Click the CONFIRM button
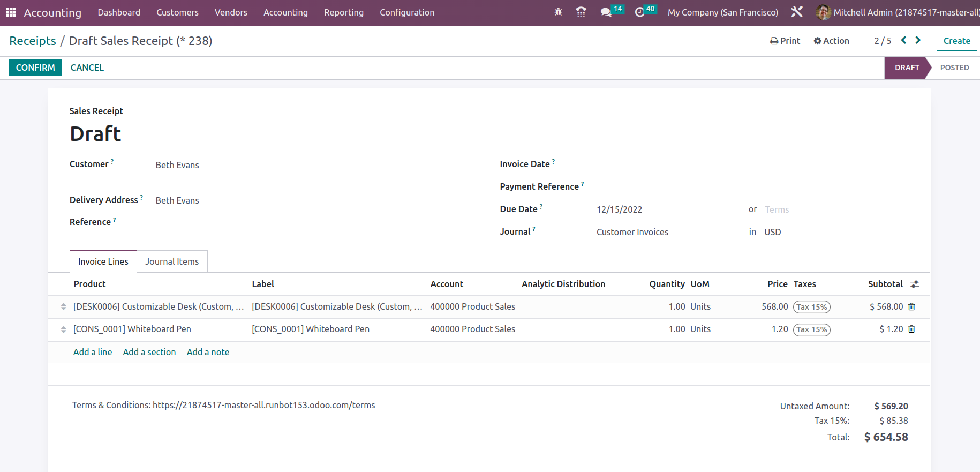The width and height of the screenshot is (980, 472). point(35,68)
